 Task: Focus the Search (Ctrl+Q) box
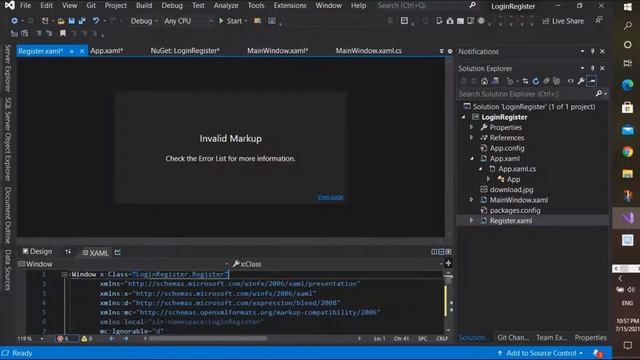(426, 5)
